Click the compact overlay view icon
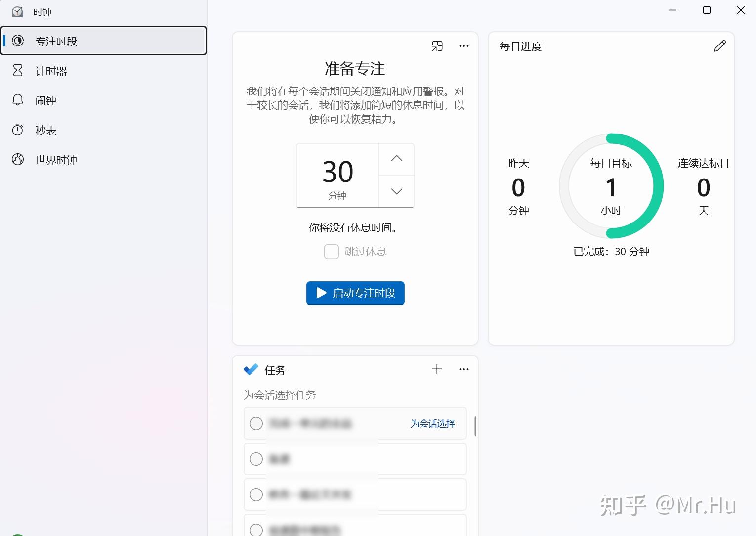 pos(437,46)
